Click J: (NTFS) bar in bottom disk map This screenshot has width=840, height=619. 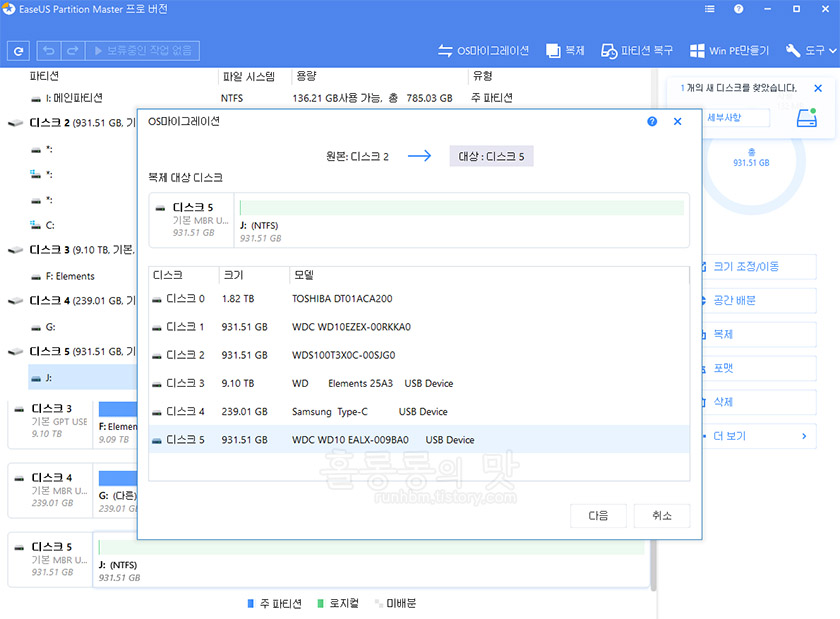[372, 547]
